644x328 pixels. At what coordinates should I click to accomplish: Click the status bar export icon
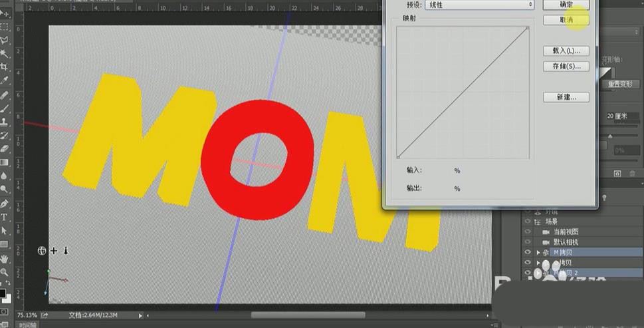tap(45, 315)
